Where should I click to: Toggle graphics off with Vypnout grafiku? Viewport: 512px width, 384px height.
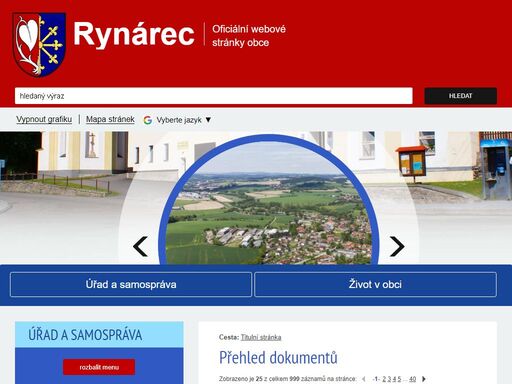click(x=44, y=119)
